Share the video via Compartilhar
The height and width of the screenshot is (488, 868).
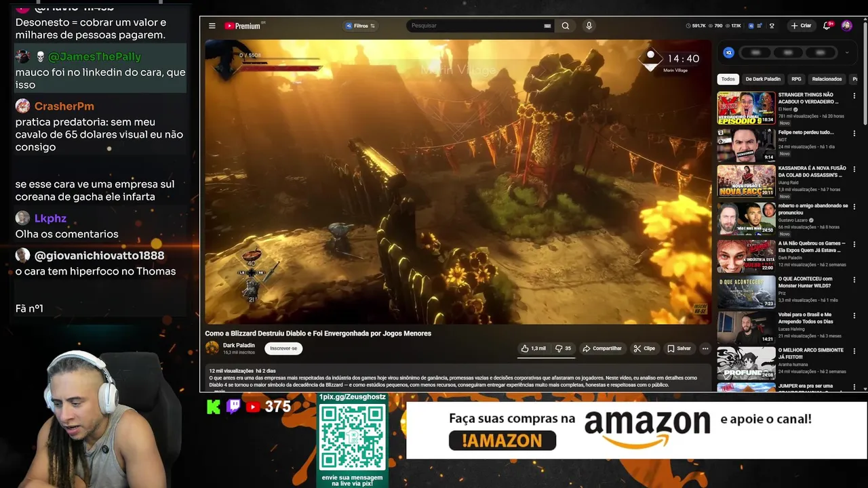point(602,348)
